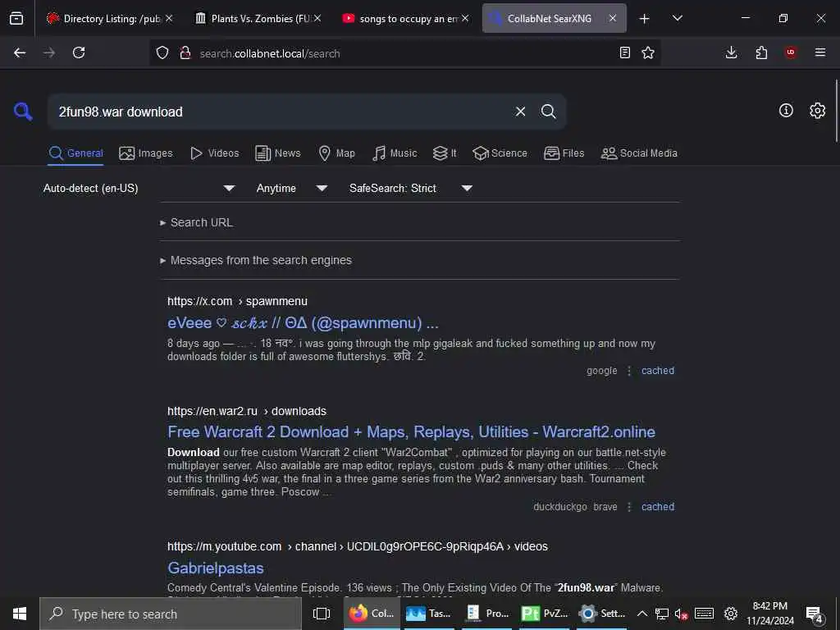Open tracking protection shield icon
This screenshot has height=630, width=840.
coord(162,52)
